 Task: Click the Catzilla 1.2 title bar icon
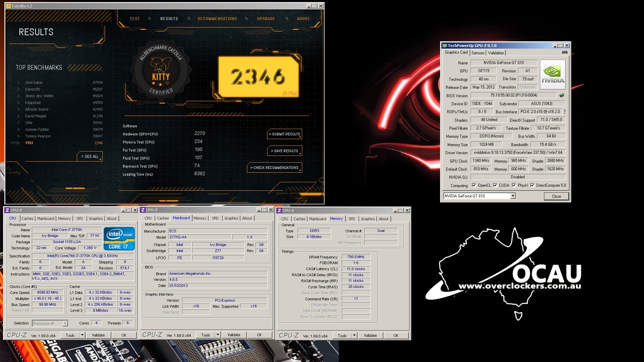tap(8, 6)
